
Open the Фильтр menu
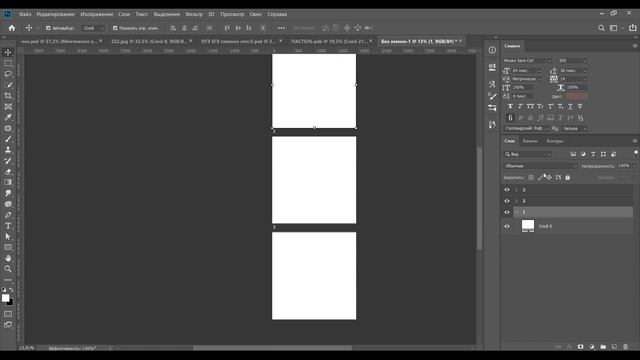tap(194, 14)
